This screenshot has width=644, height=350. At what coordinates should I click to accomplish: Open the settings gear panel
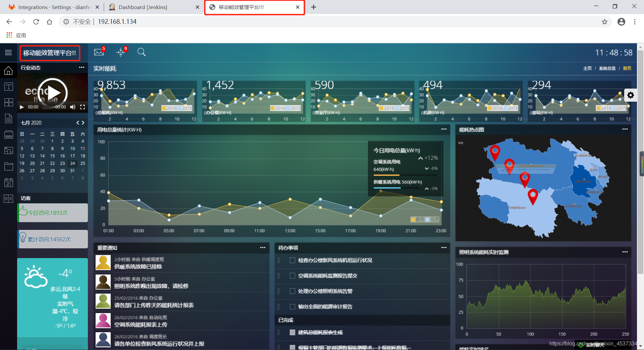coord(631,95)
